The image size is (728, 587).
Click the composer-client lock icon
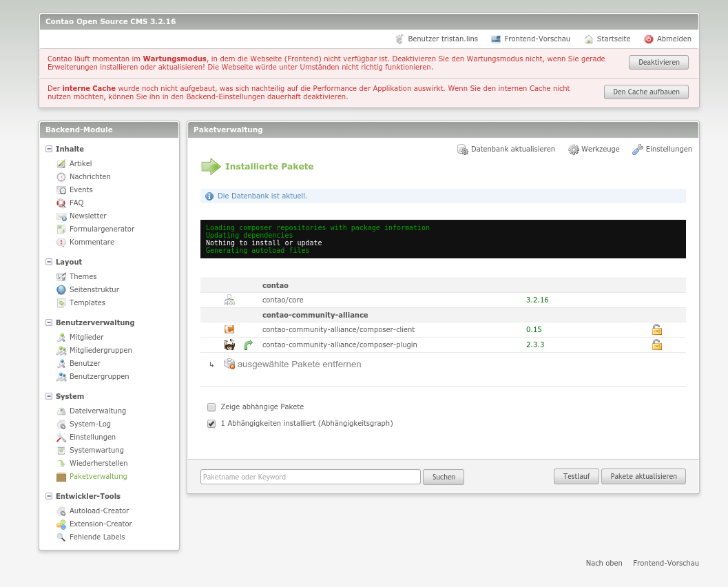[x=656, y=330]
